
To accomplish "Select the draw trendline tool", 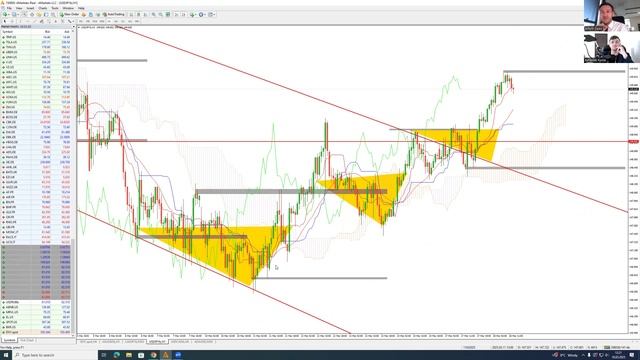I will point(35,21).
